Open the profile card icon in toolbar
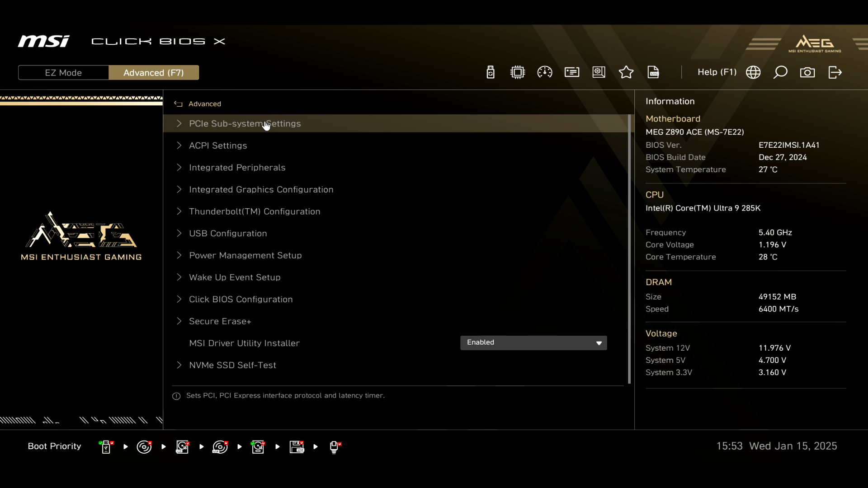 click(x=572, y=72)
